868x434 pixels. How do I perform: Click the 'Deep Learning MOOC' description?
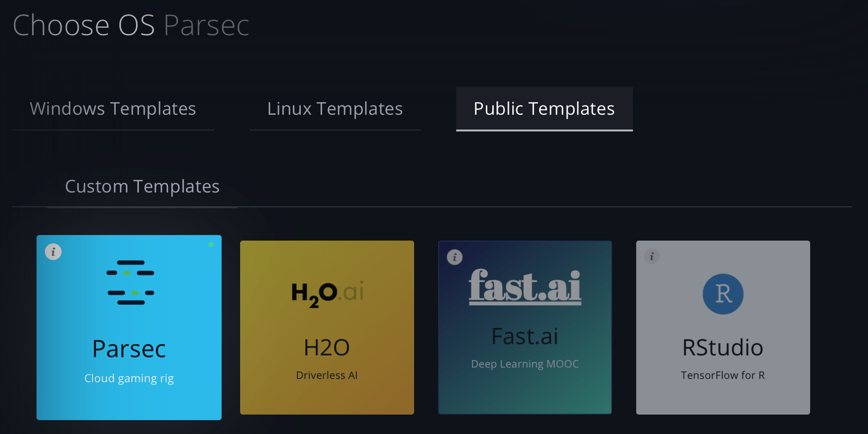point(525,364)
